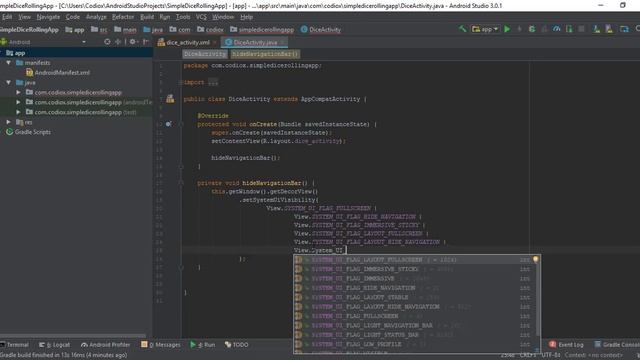Open the Logcat tool window
Screen dimensions: 640x360
[54, 345]
